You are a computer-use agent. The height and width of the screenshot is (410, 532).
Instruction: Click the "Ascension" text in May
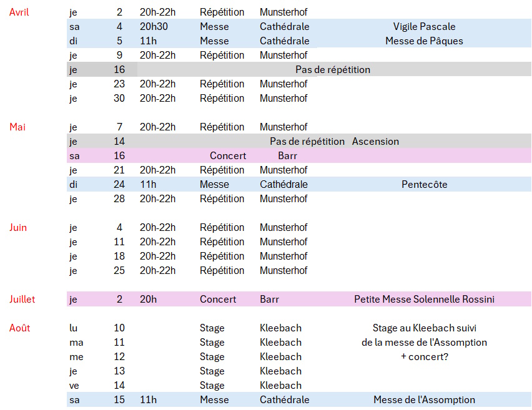pyautogui.click(x=375, y=142)
